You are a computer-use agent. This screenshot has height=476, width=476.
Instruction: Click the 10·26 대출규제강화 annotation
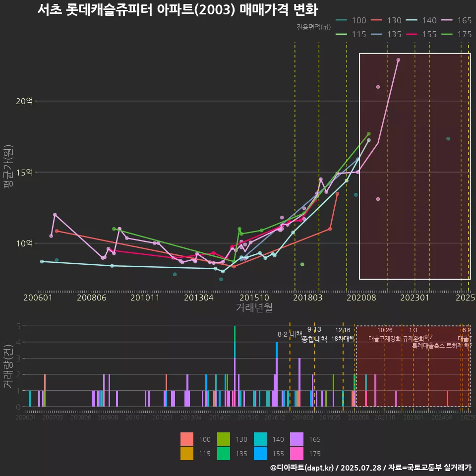(385, 334)
